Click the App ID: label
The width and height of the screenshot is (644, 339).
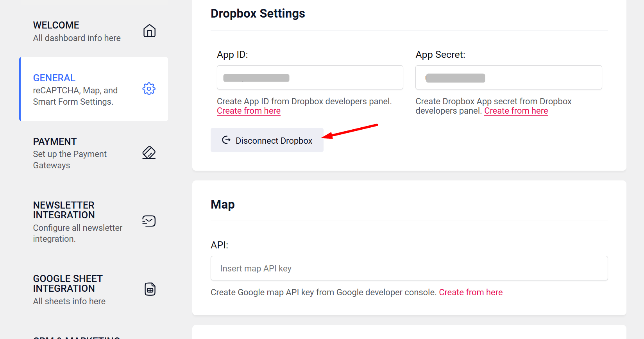tap(233, 55)
